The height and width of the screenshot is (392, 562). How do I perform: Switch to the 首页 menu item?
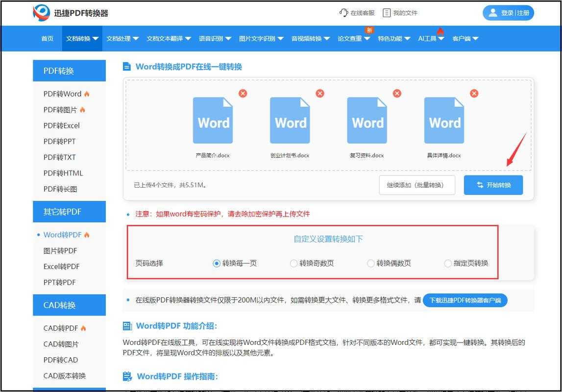47,38
